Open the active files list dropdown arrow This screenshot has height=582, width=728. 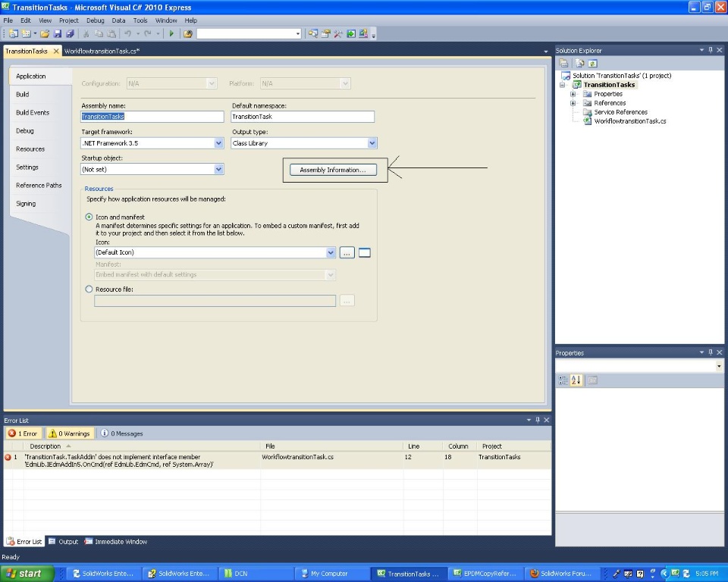(545, 51)
